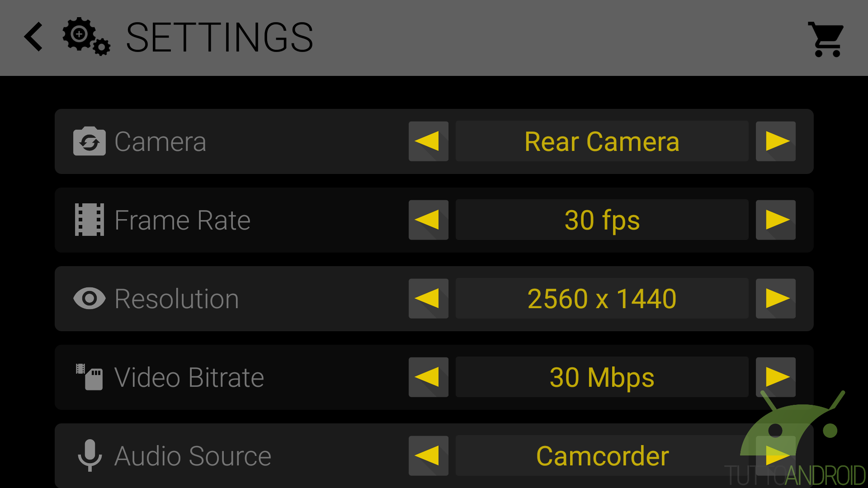
Task: Switch Camera to next option with right arrow
Action: 776,141
